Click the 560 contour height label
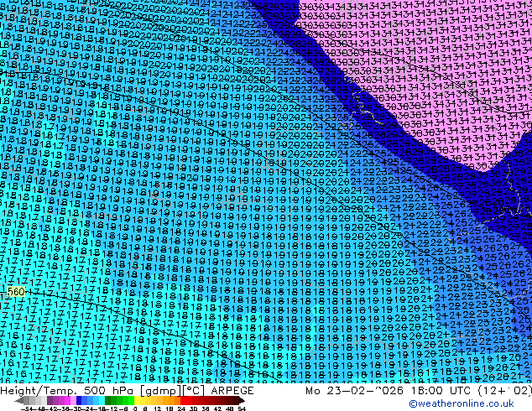 tap(16, 291)
